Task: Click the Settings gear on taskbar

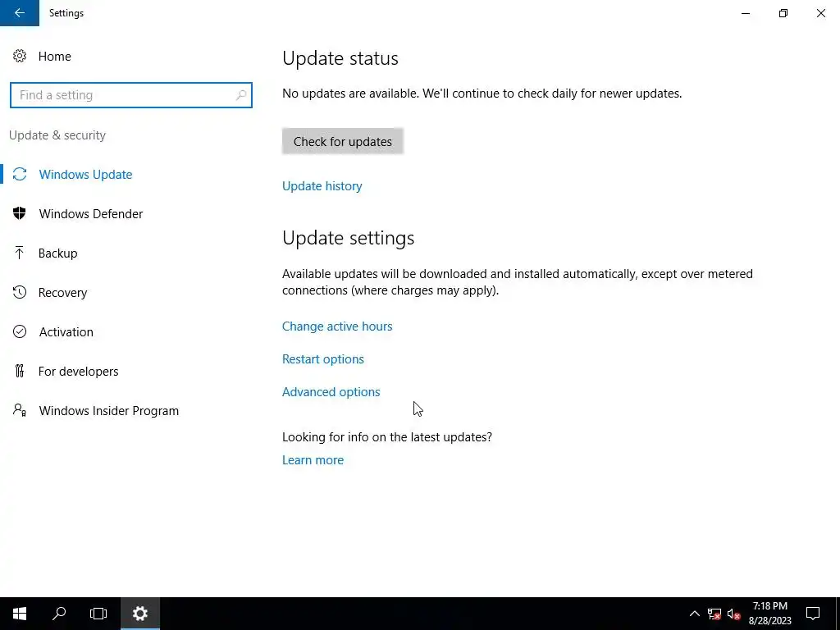Action: 139,614
